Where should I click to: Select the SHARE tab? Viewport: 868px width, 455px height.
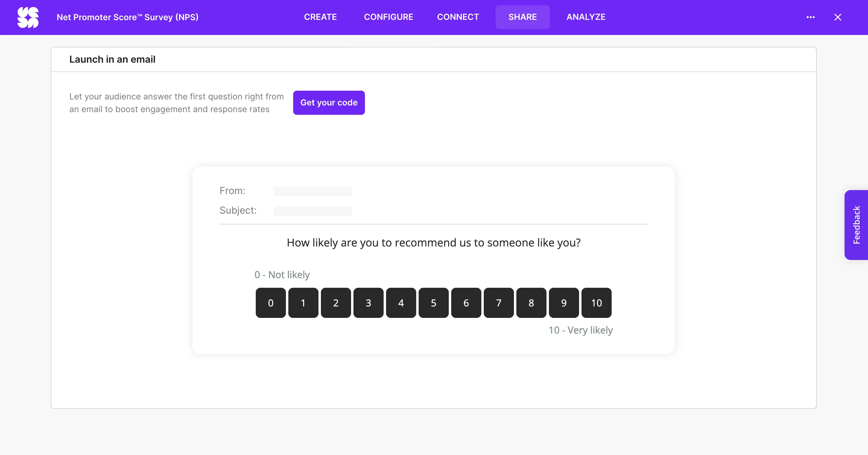tap(522, 17)
